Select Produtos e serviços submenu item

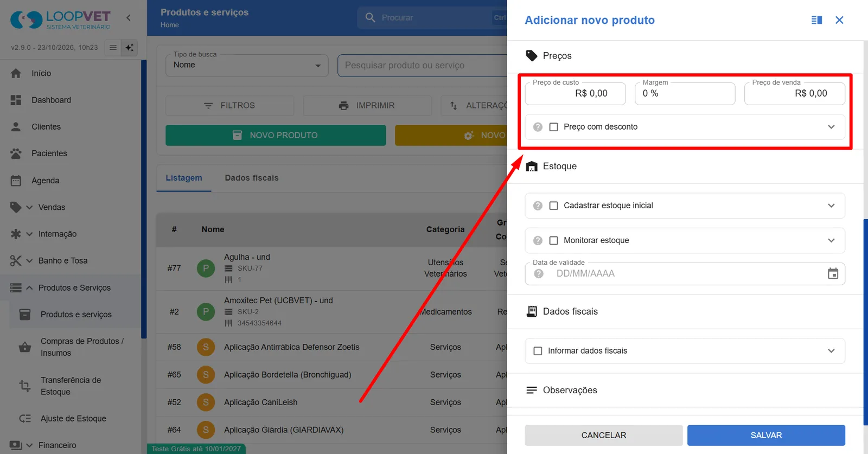coord(75,315)
